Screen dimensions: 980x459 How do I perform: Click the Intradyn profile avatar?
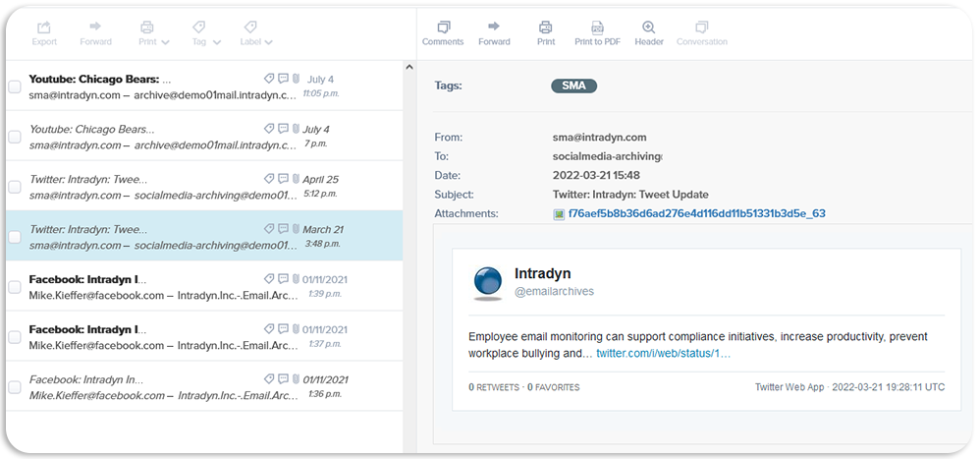(x=488, y=282)
